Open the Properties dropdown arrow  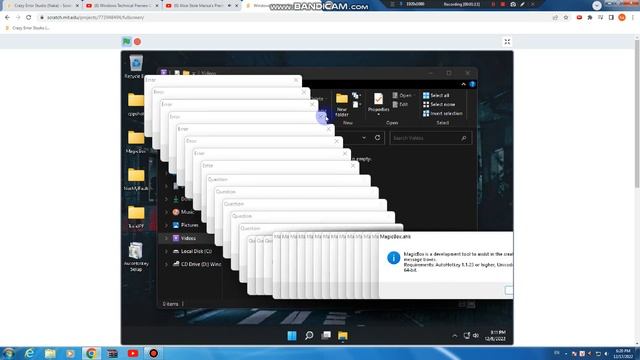click(x=378, y=115)
